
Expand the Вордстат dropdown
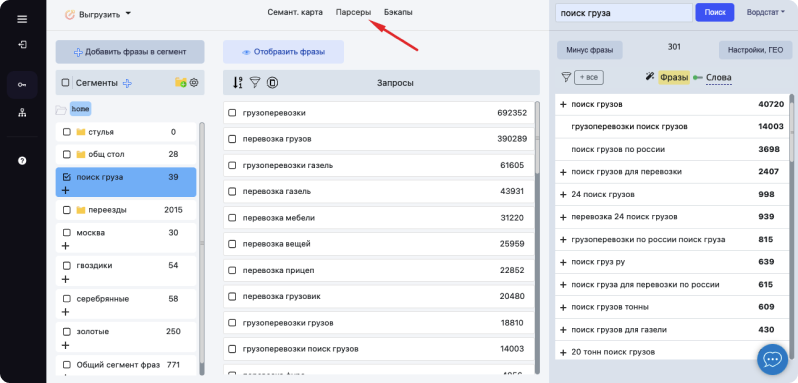[x=766, y=12]
